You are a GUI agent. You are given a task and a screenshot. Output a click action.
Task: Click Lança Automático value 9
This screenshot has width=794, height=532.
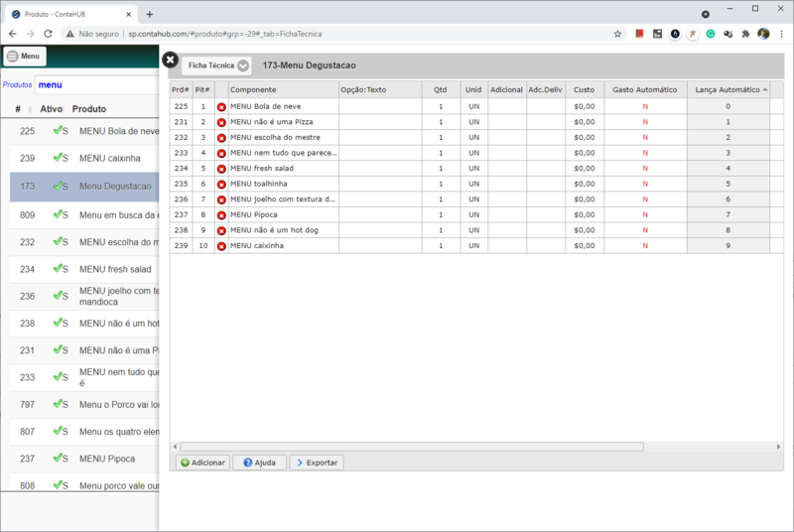click(728, 246)
